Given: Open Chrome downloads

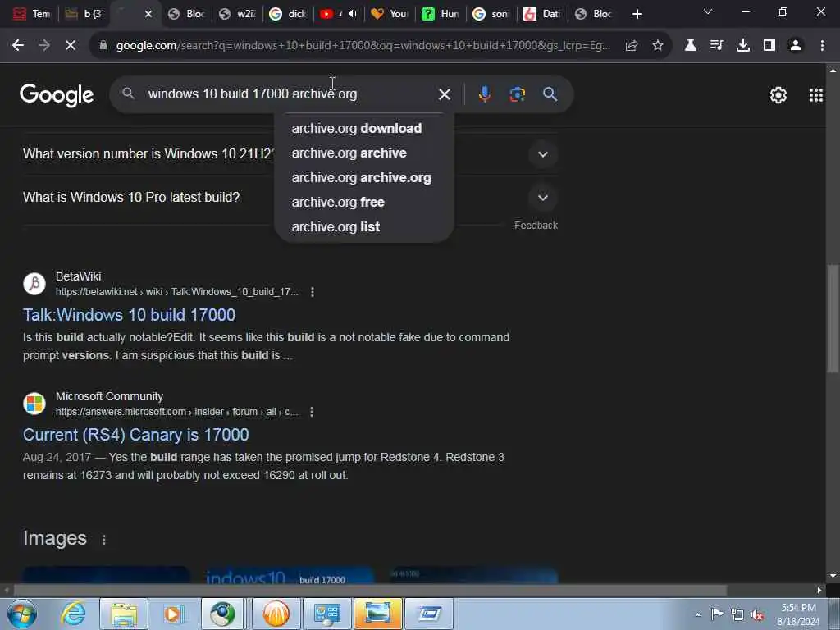Looking at the screenshot, I should click(742, 46).
